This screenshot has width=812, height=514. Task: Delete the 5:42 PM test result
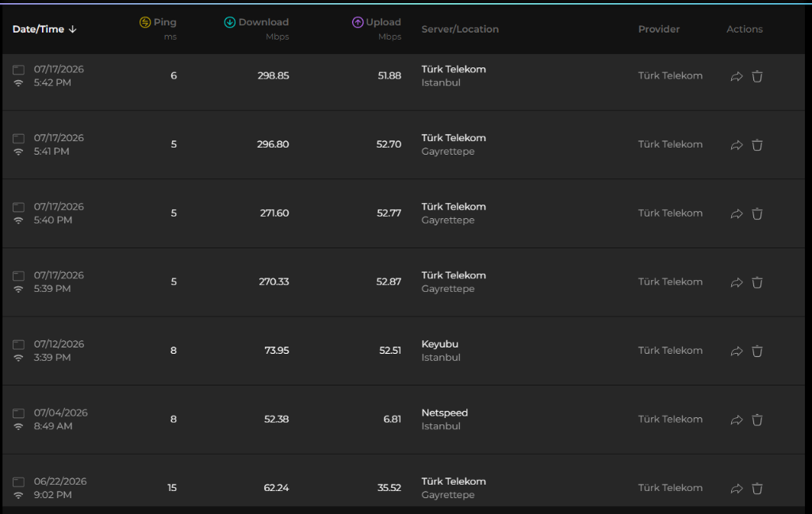pos(757,76)
